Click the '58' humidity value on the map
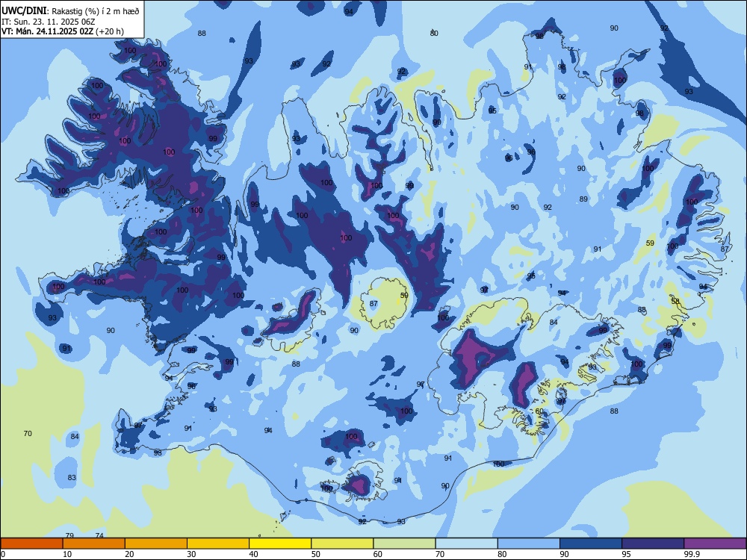The image size is (747, 560). (x=675, y=302)
